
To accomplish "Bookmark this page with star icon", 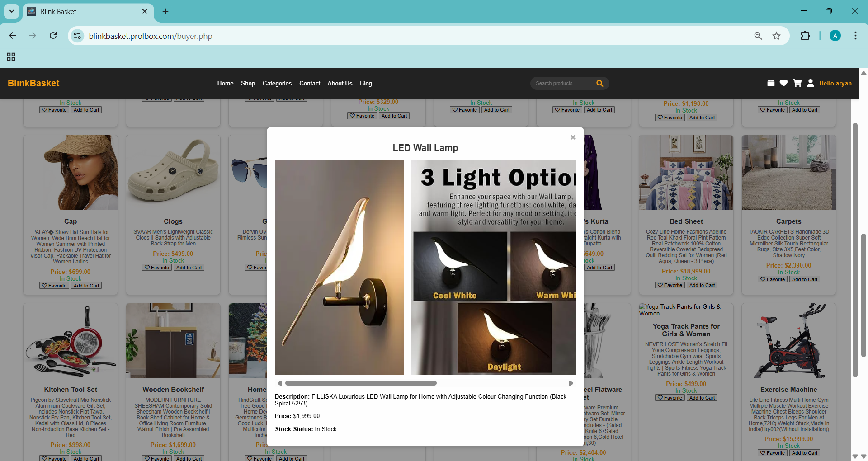I will pos(776,36).
